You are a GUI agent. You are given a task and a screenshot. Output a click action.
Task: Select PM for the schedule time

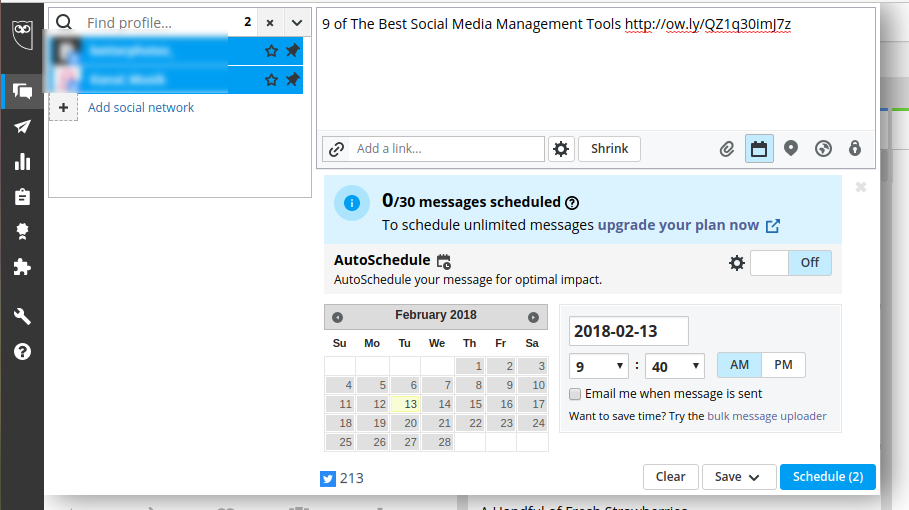tap(783, 365)
